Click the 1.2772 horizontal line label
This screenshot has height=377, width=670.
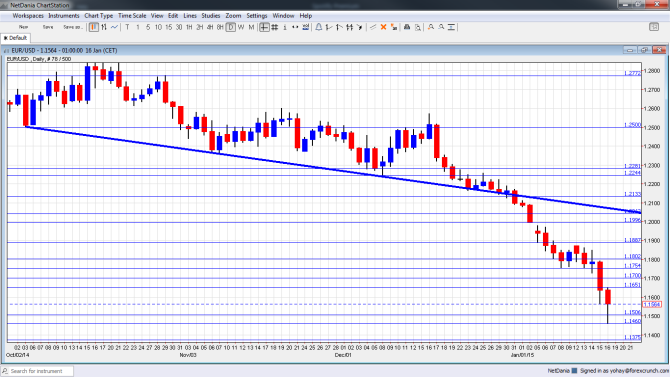[632, 73]
